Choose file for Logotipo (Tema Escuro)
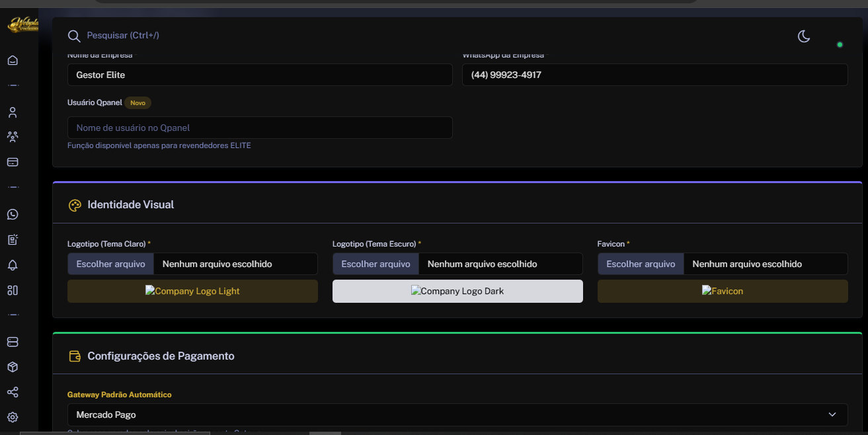The width and height of the screenshot is (868, 435). click(375, 264)
